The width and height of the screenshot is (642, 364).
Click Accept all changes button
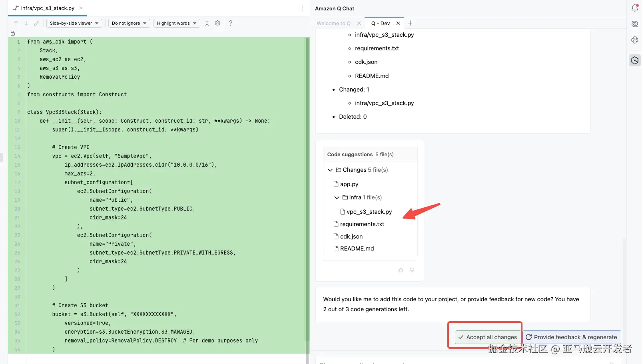coord(488,337)
